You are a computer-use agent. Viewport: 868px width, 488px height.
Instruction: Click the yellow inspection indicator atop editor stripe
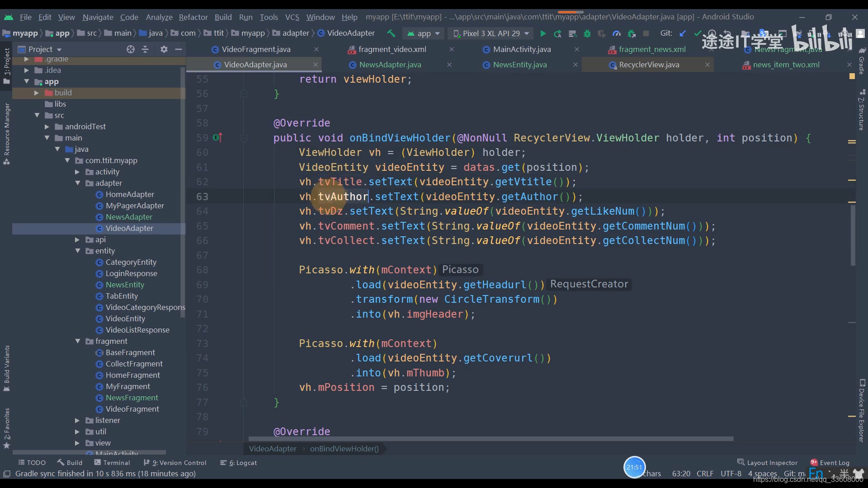click(x=852, y=76)
